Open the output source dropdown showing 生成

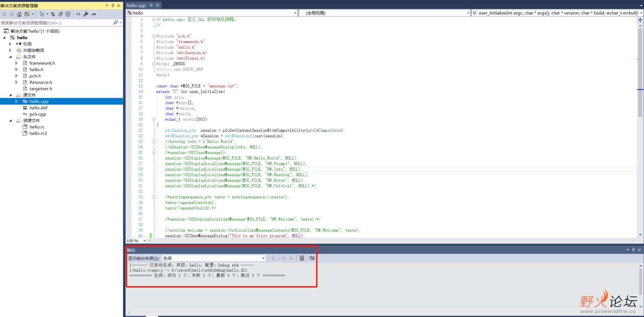coord(214,258)
